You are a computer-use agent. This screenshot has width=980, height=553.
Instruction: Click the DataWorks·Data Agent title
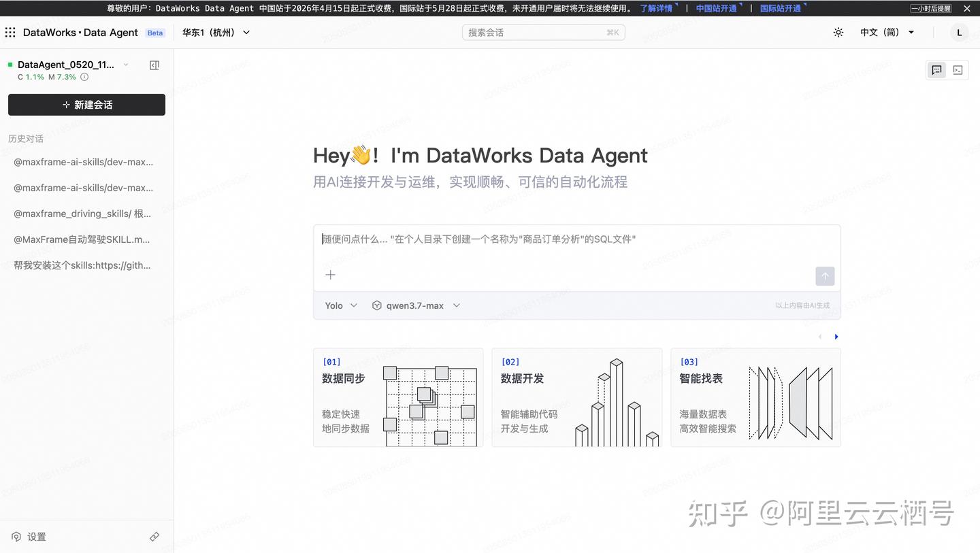click(80, 33)
